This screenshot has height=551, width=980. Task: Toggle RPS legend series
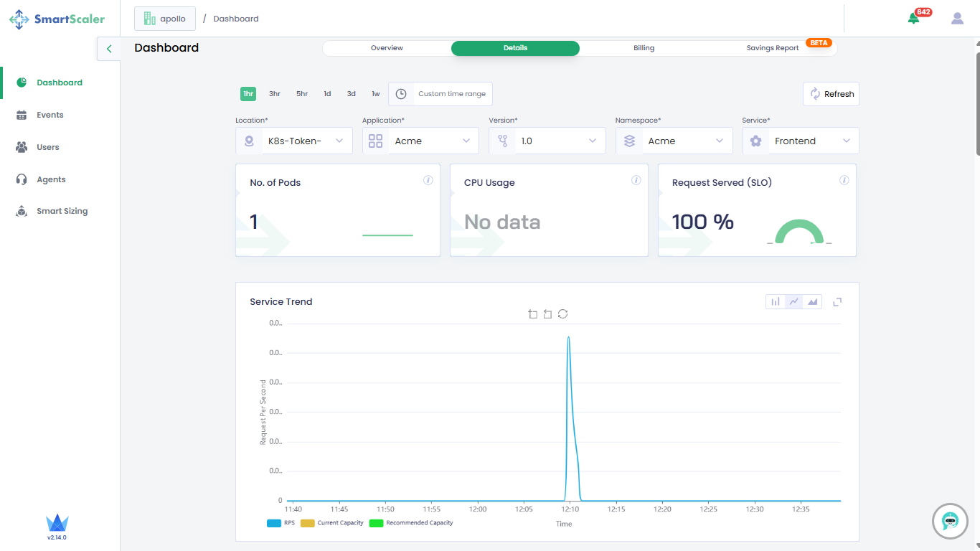281,523
